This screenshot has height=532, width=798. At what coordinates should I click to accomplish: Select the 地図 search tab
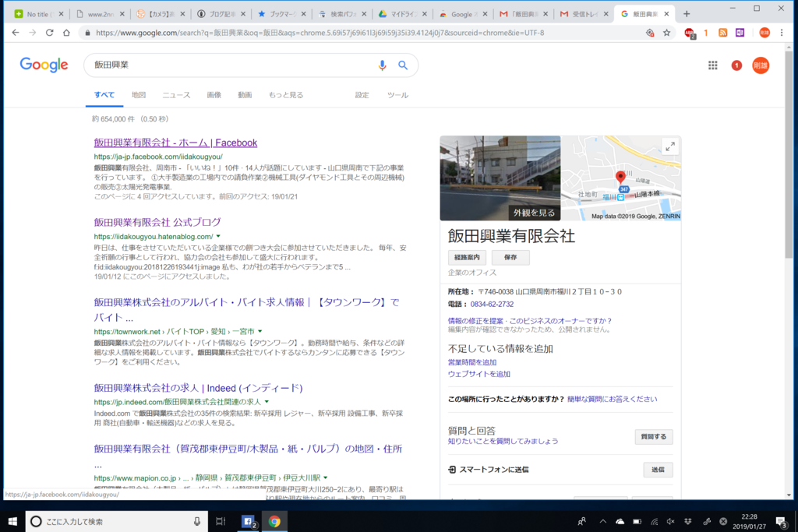[x=139, y=95]
